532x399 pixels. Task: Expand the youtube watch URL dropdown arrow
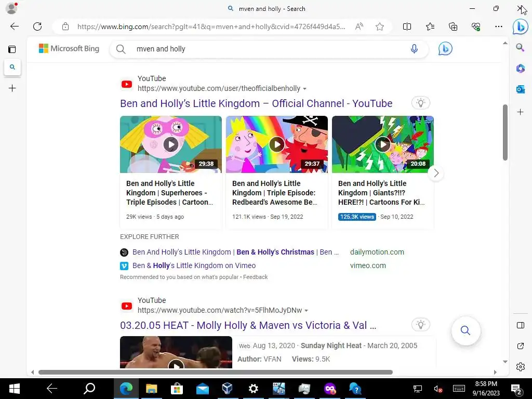click(x=307, y=311)
